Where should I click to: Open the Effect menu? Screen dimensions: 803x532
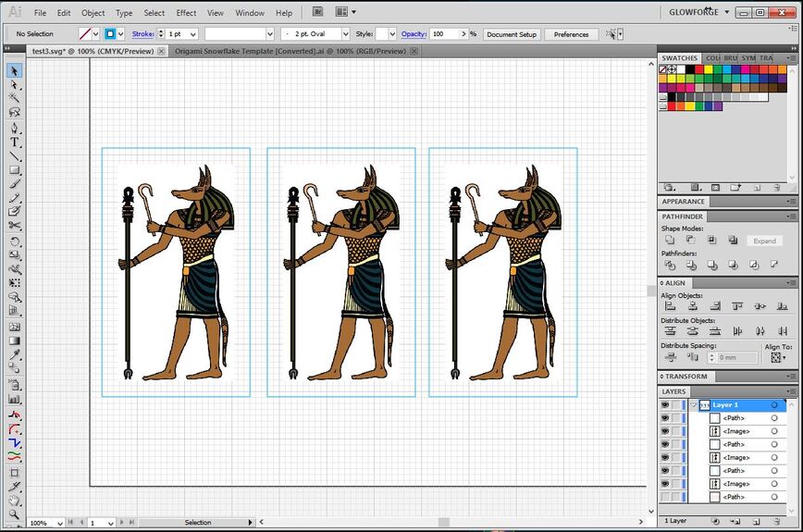(186, 13)
